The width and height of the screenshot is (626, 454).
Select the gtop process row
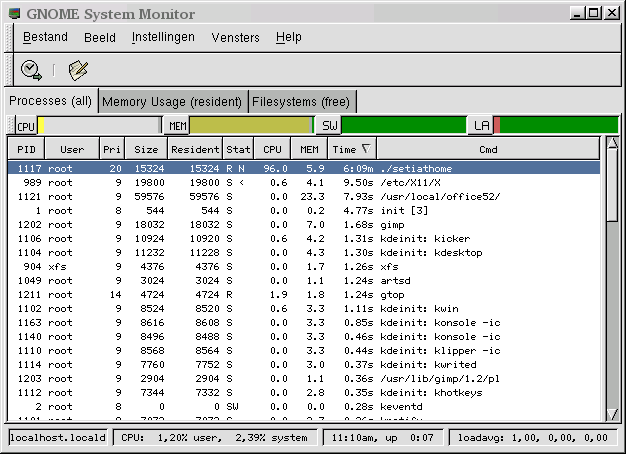[304, 294]
